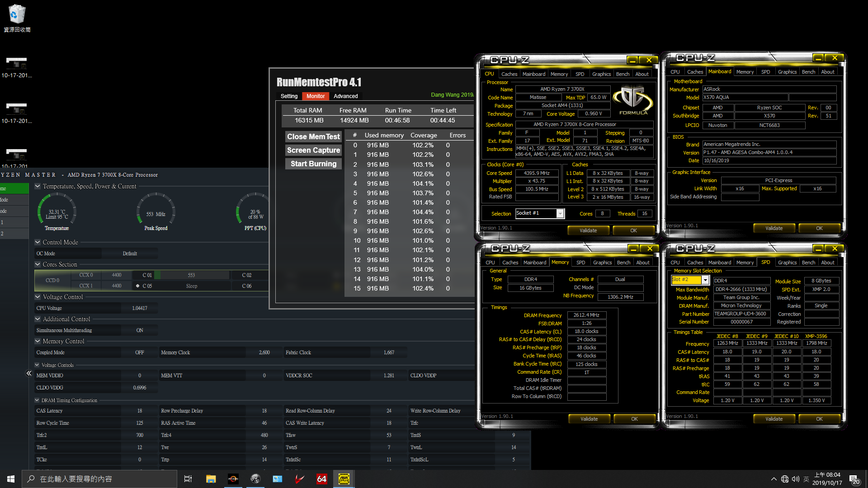This screenshot has width=868, height=488.
Task: Open the volume tray icon
Action: (x=796, y=479)
